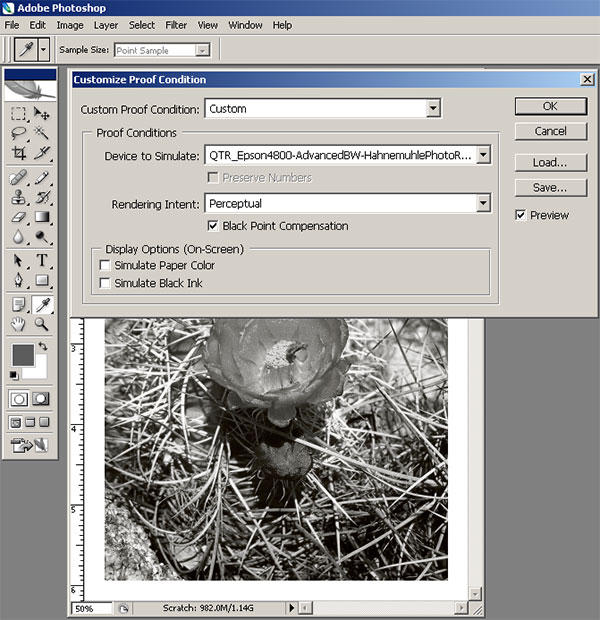Select the Clone Stamp tool

click(x=18, y=197)
